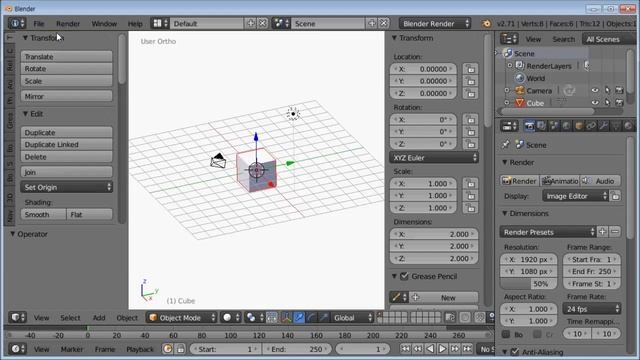The image size is (640, 360).
Task: Click the pin icon beside Scene
Action: click(x=506, y=144)
